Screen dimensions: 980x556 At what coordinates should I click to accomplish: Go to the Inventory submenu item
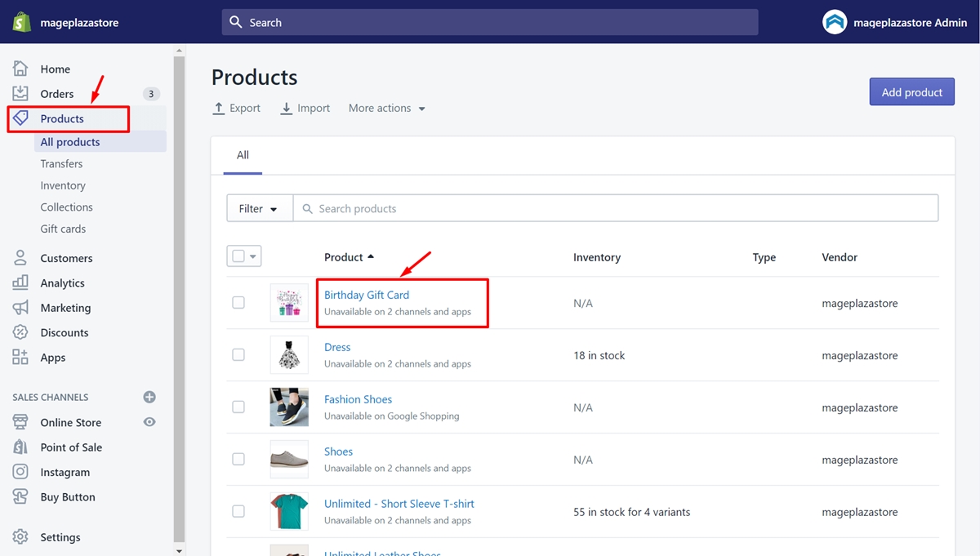coord(63,185)
